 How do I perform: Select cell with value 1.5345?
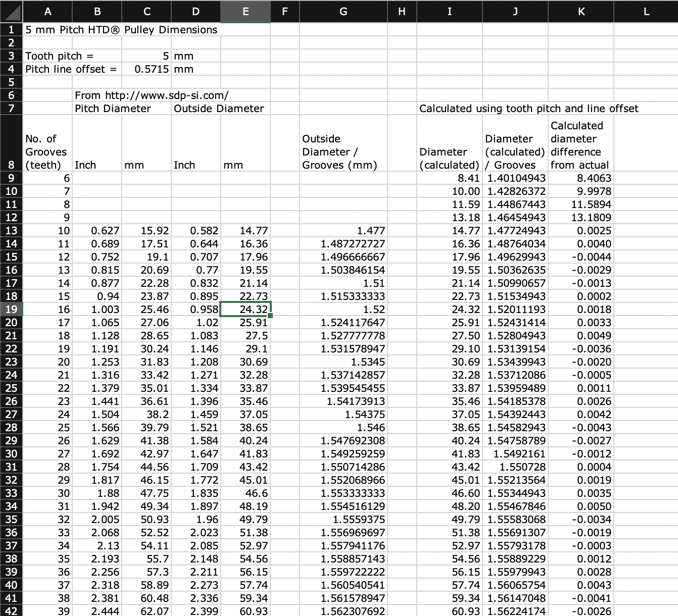pyautogui.click(x=343, y=362)
